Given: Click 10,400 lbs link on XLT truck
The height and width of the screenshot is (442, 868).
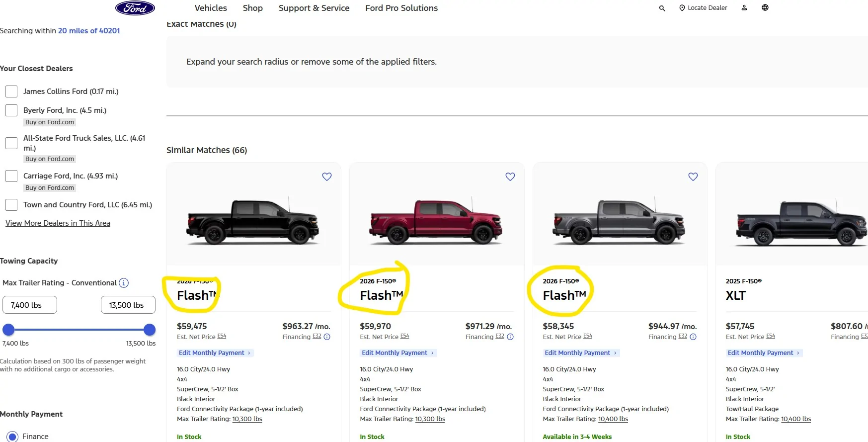Looking at the screenshot, I should pos(796,419).
